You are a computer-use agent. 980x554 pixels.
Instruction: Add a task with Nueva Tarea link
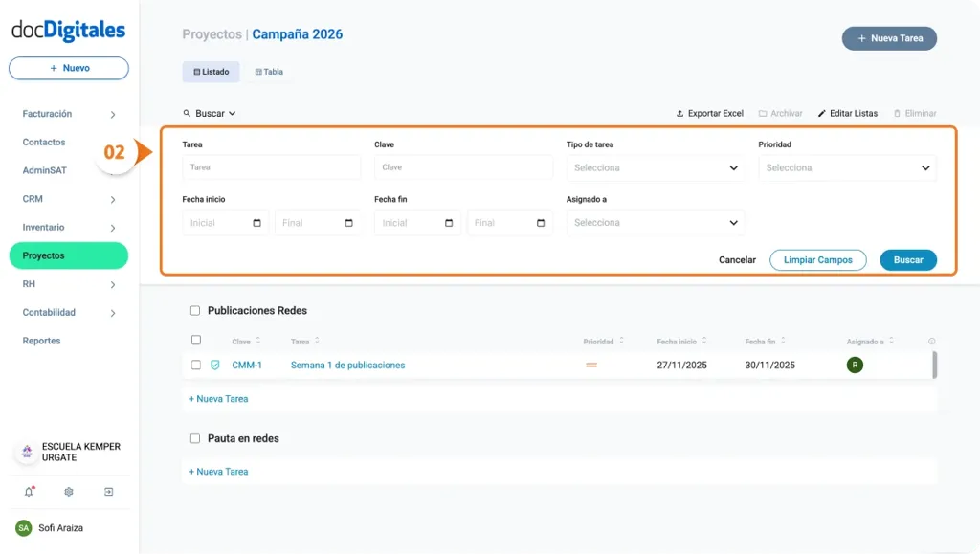point(219,398)
